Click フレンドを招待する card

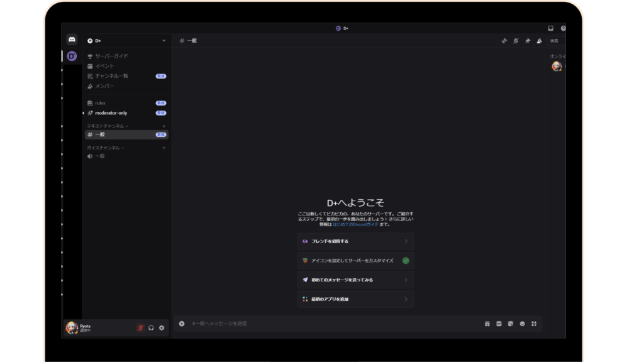[x=356, y=241]
